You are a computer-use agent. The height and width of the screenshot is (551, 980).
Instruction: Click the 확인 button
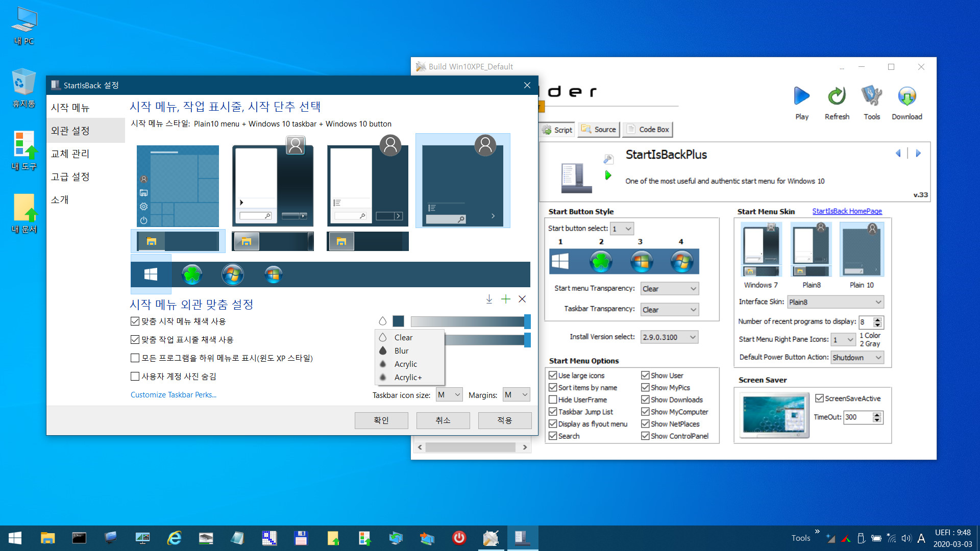(381, 420)
